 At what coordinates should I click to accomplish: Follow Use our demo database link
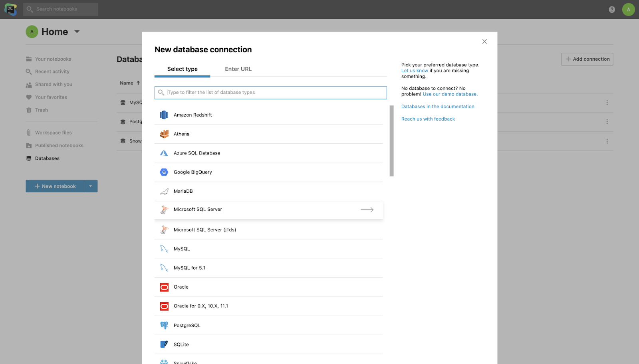coord(450,94)
